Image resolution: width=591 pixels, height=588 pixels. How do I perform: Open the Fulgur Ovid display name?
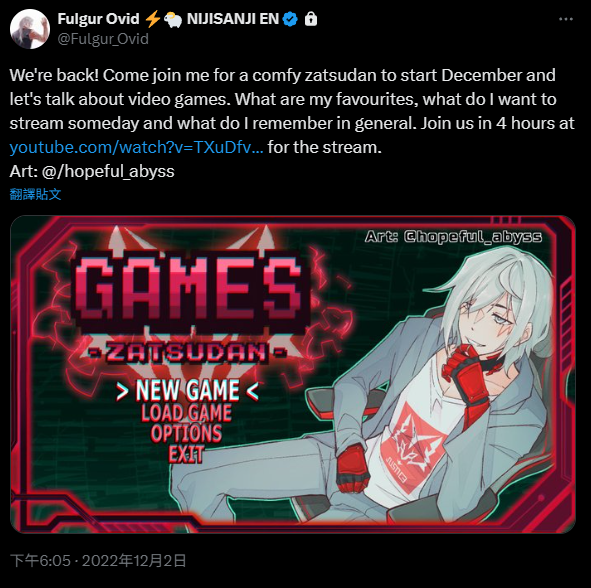pyautogui.click(x=98, y=19)
